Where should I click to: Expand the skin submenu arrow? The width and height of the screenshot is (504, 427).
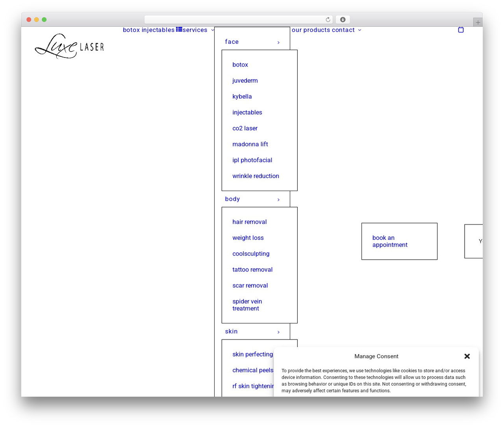click(278, 332)
